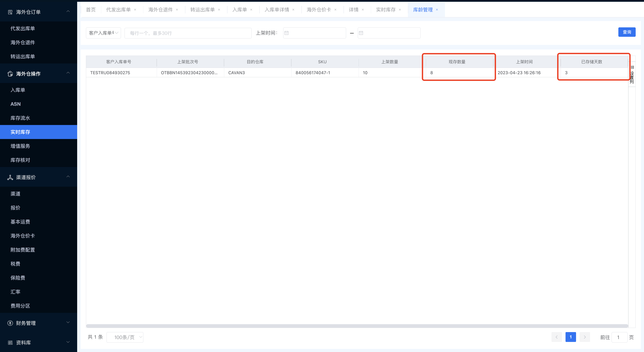This screenshot has width=644, height=352.
Task: Switch to the 实时库存 tab
Action: [x=386, y=10]
